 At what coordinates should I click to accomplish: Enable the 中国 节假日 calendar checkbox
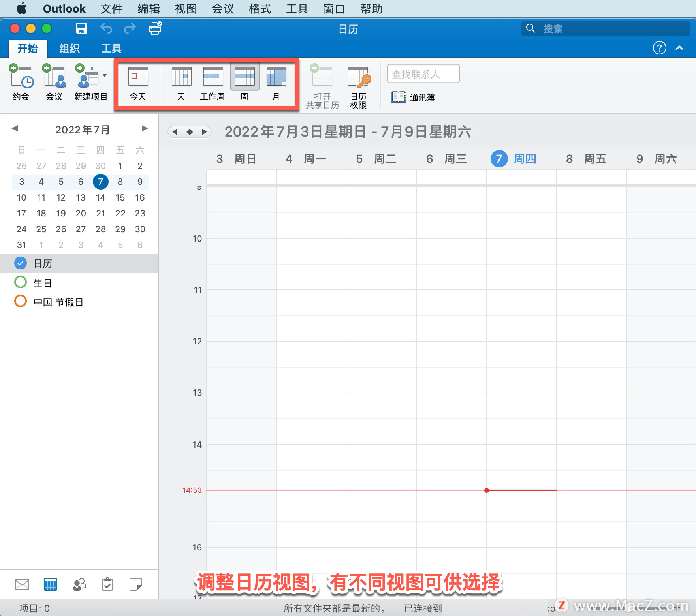pos(21,301)
